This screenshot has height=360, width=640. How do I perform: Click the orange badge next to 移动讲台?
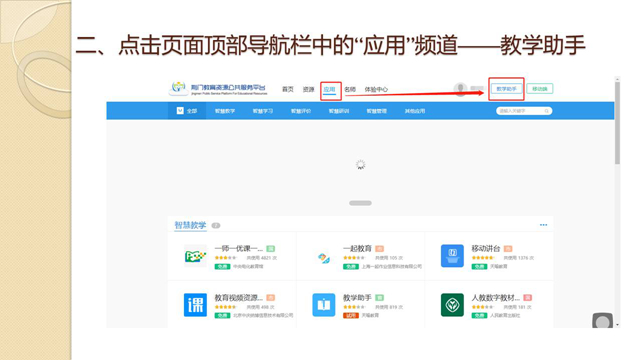click(x=508, y=249)
